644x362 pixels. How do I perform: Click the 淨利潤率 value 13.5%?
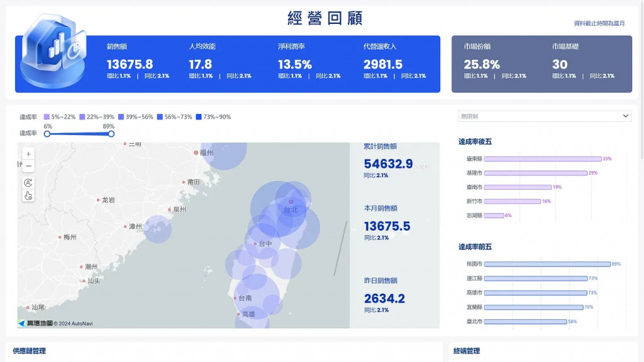click(295, 65)
